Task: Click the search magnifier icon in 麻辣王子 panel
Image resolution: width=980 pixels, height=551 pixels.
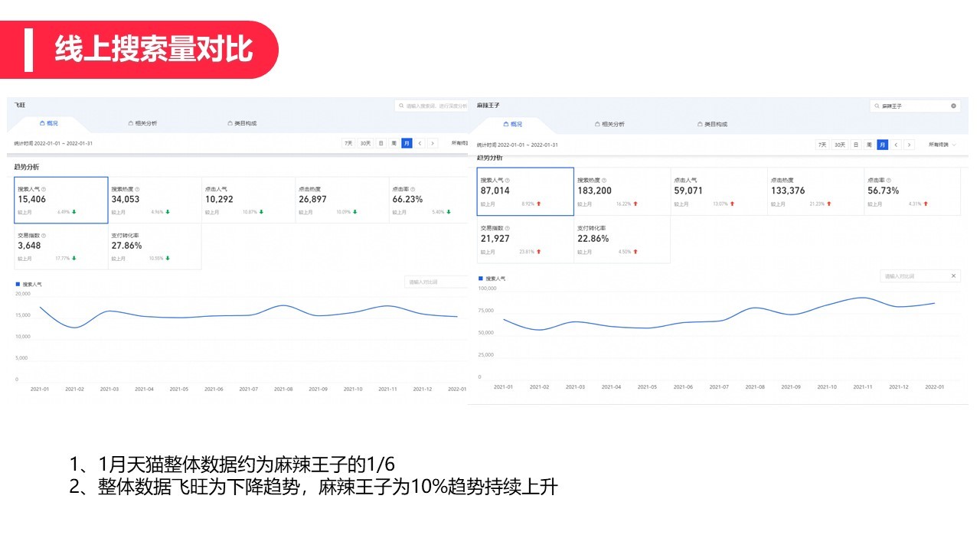Action: pos(877,106)
